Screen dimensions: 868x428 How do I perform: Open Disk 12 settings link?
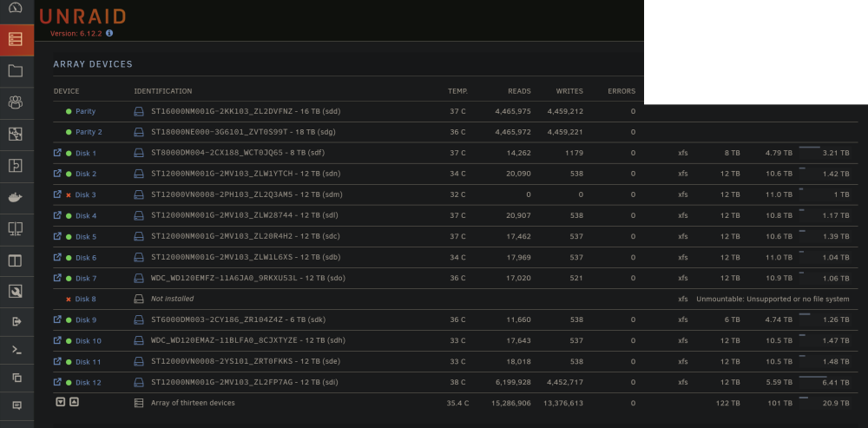pos(88,383)
